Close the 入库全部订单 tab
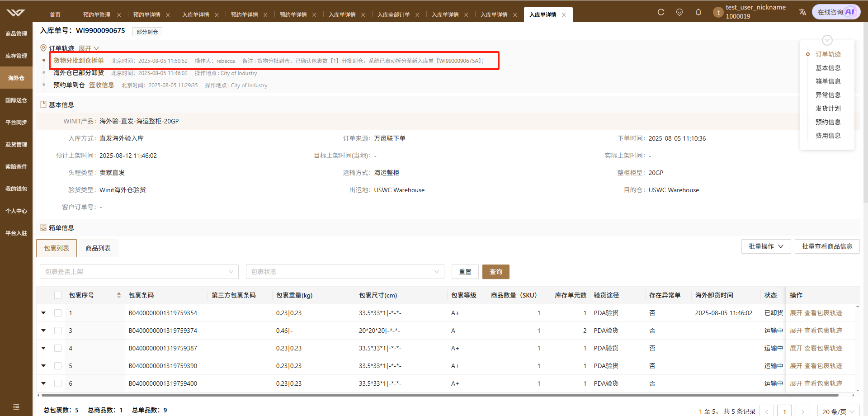The height and width of the screenshot is (416, 868). pyautogui.click(x=417, y=15)
